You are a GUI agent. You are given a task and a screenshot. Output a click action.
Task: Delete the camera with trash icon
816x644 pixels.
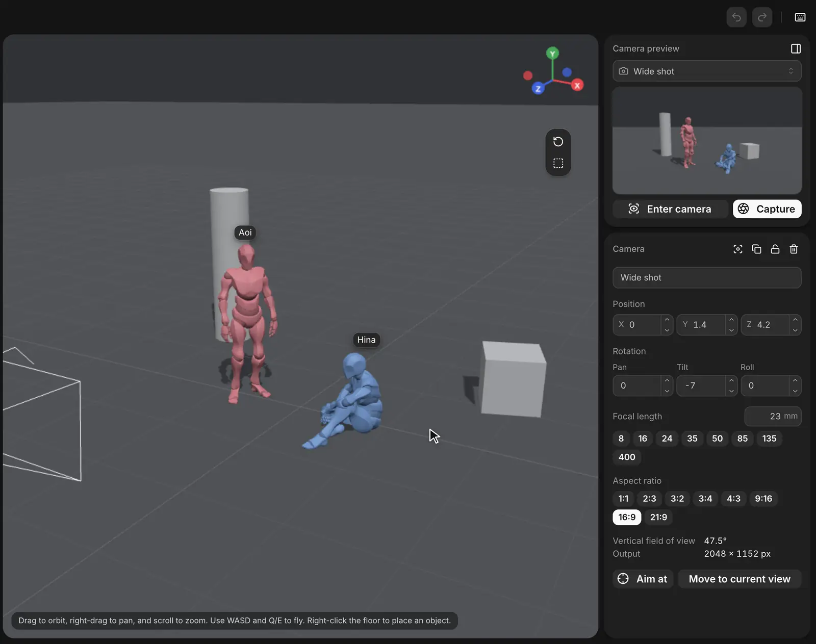[794, 249]
